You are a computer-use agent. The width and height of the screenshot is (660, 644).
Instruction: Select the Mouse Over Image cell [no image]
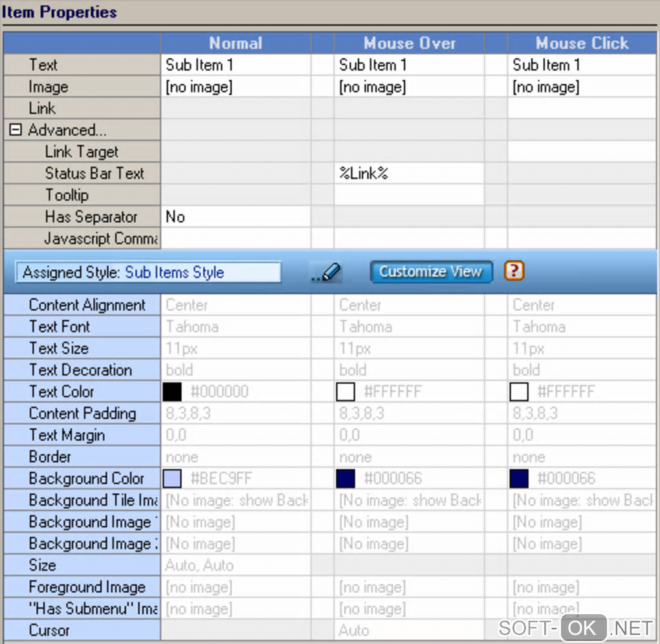tap(409, 87)
